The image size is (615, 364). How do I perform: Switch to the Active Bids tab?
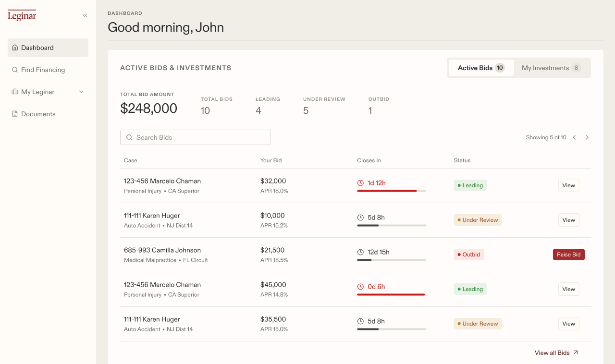coord(481,68)
